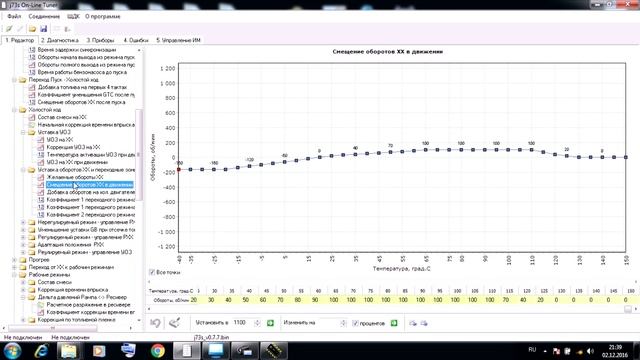The width and height of the screenshot is (640, 360).
Task: Click the horizontal scrollbar under the parameter tree
Action: click(52, 328)
